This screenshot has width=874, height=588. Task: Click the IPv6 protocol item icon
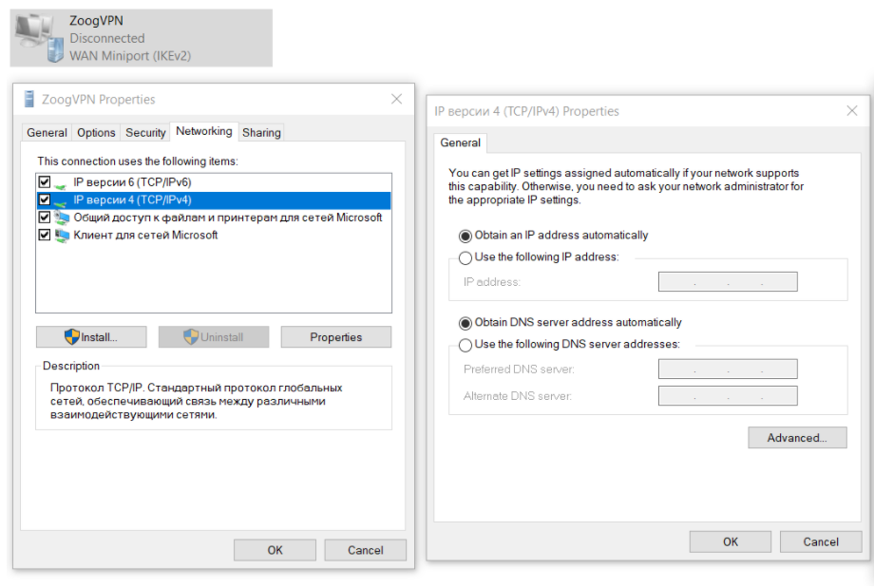click(x=62, y=182)
